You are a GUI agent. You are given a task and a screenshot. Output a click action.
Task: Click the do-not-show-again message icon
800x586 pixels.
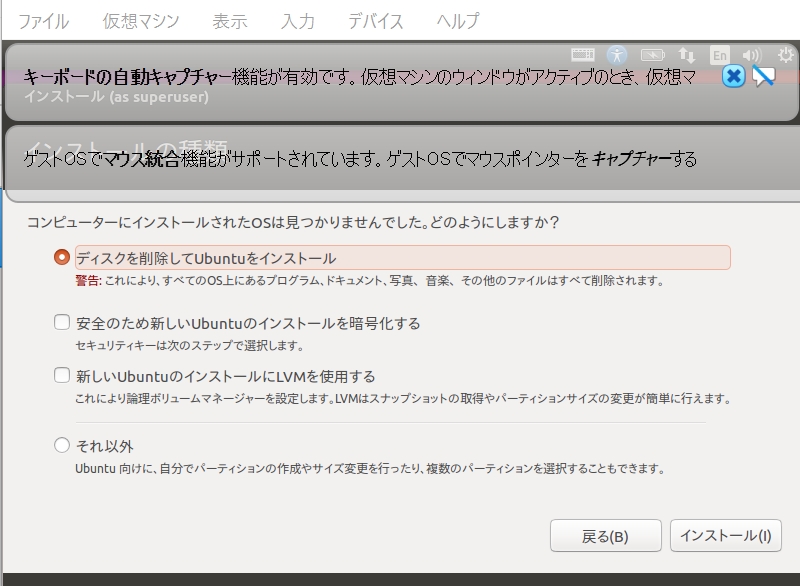tap(763, 77)
